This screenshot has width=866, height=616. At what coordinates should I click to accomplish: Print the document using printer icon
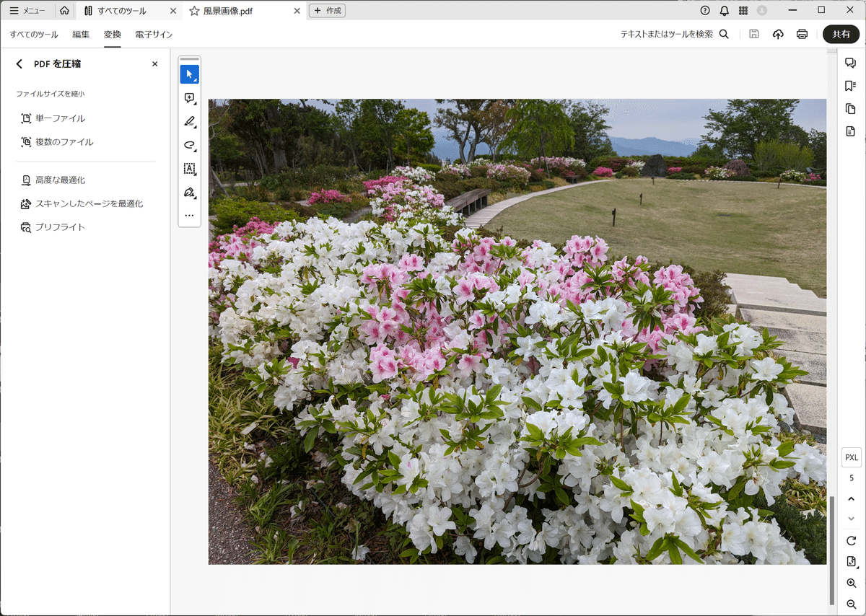802,34
